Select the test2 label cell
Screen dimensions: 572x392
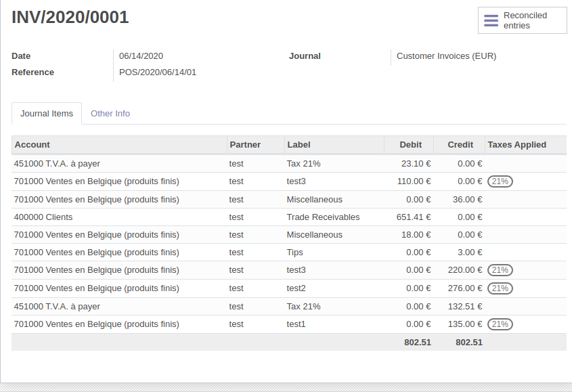(296, 288)
